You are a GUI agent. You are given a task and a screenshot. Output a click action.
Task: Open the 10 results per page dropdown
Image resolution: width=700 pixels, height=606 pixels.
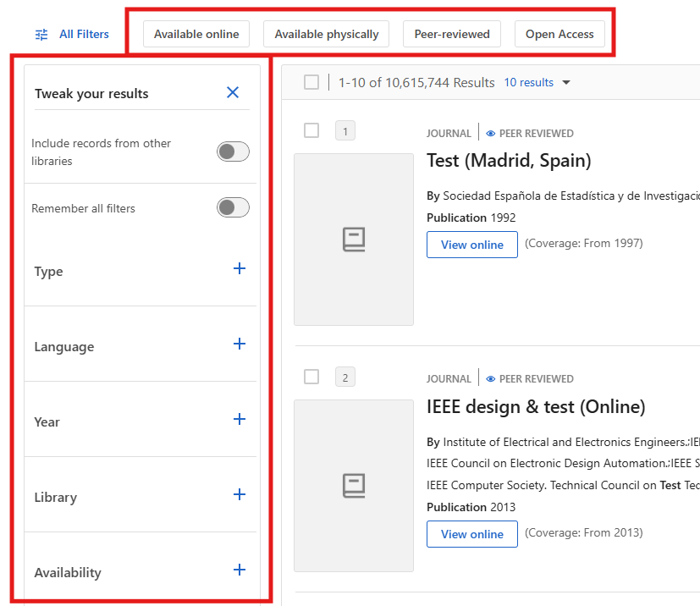point(537,83)
